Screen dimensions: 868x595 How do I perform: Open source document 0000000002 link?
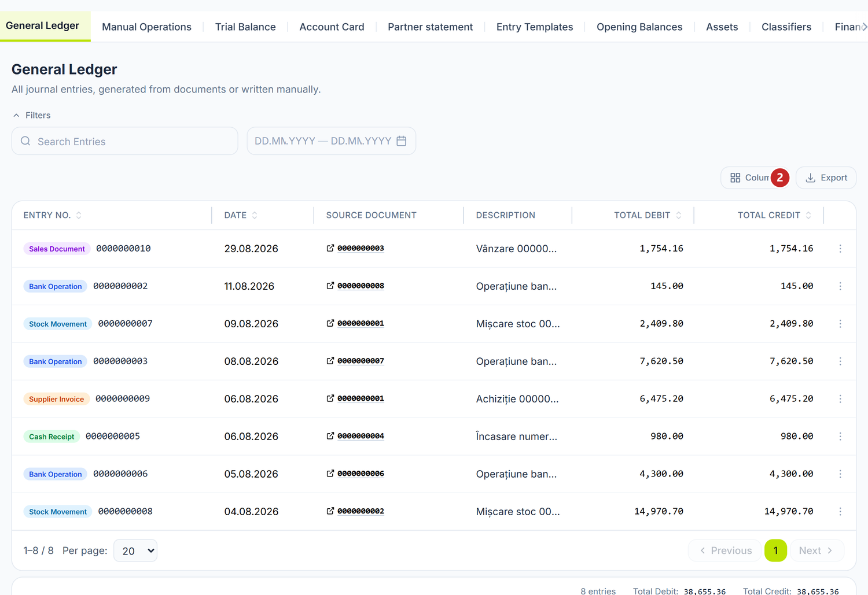click(x=355, y=511)
